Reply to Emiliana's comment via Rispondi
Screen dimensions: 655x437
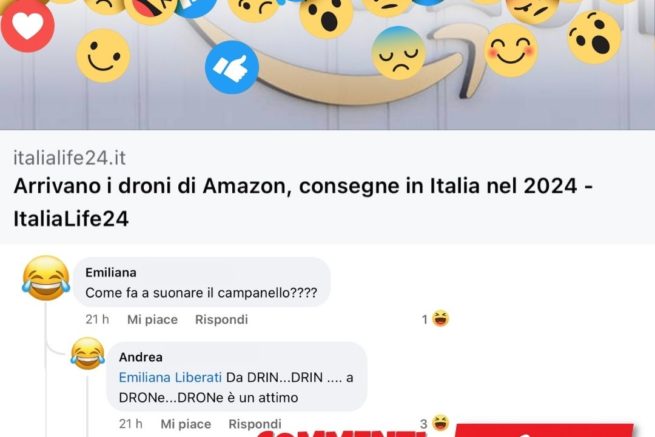pos(221,320)
